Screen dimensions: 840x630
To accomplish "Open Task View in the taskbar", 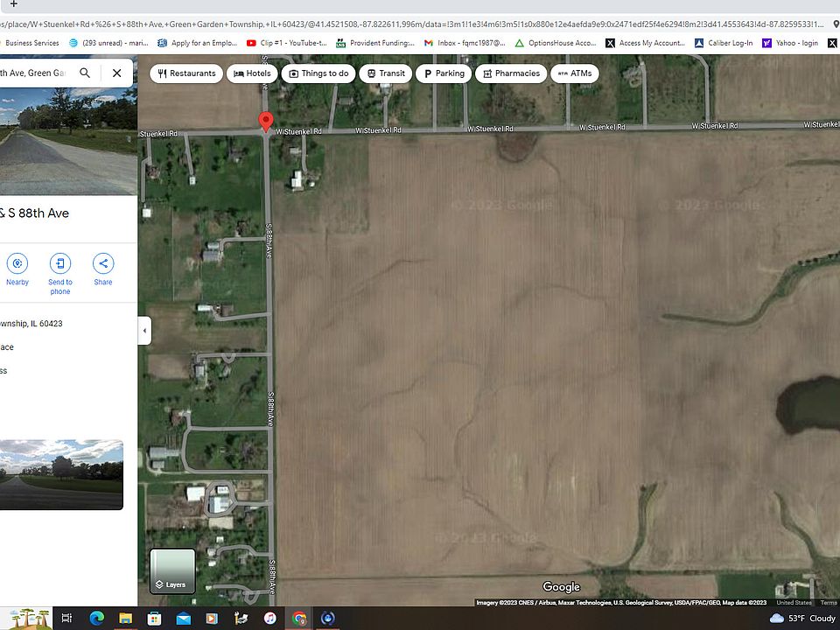I will point(67,619).
